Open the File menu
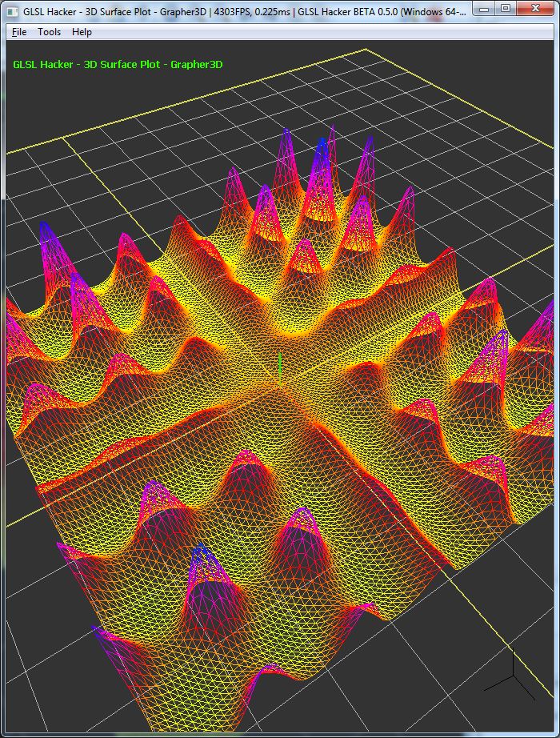The image size is (560, 738). (19, 32)
